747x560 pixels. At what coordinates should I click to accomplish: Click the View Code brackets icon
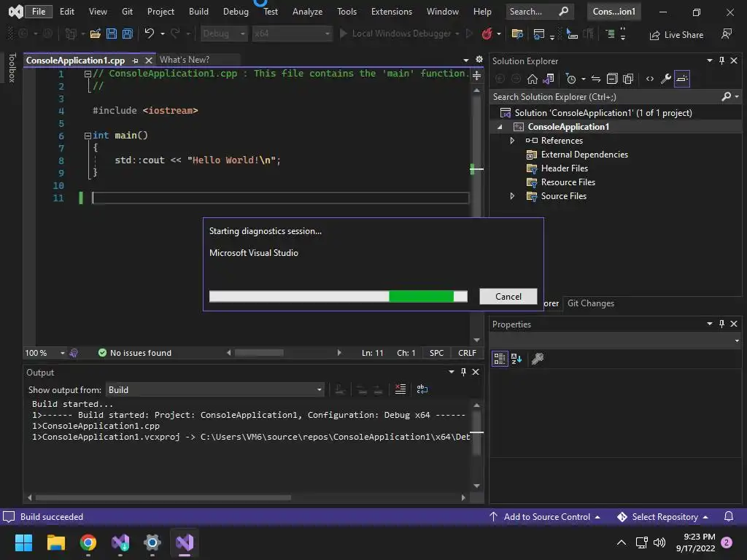(x=650, y=79)
